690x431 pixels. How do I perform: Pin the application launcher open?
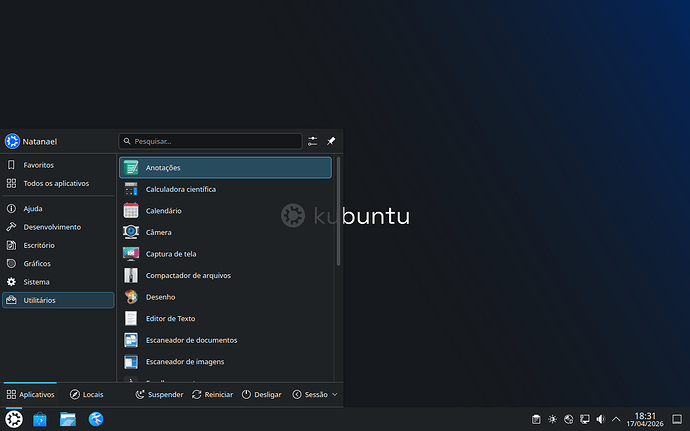tap(331, 141)
